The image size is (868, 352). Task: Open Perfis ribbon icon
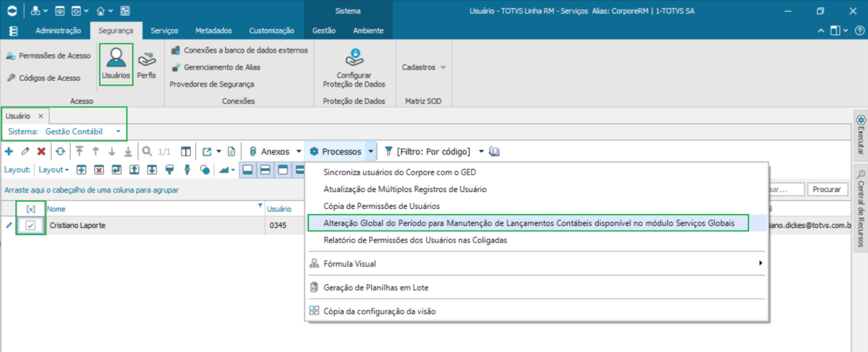click(147, 65)
